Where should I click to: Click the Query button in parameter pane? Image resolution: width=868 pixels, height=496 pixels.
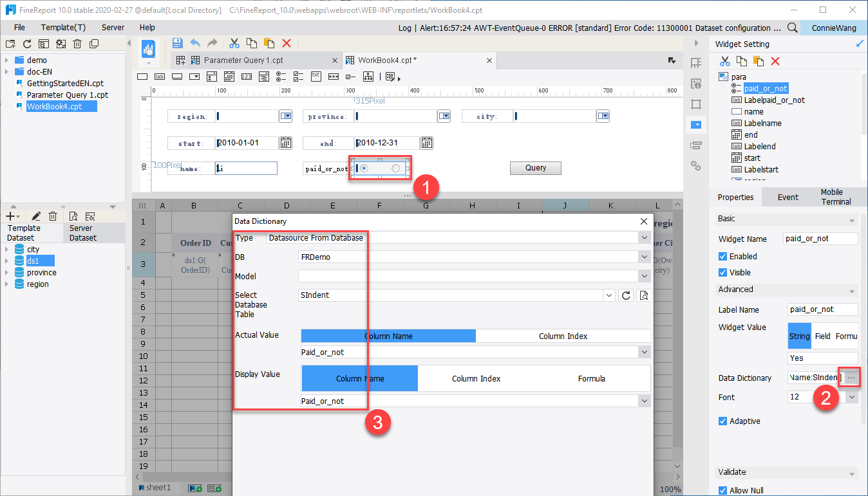536,168
